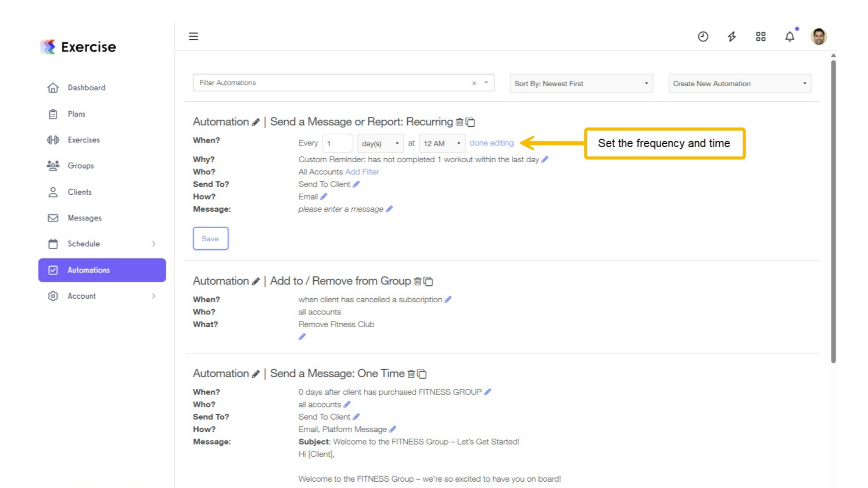The width and height of the screenshot is (868, 488).
Task: Open the day(s) frequency unit dropdown
Action: click(x=380, y=143)
